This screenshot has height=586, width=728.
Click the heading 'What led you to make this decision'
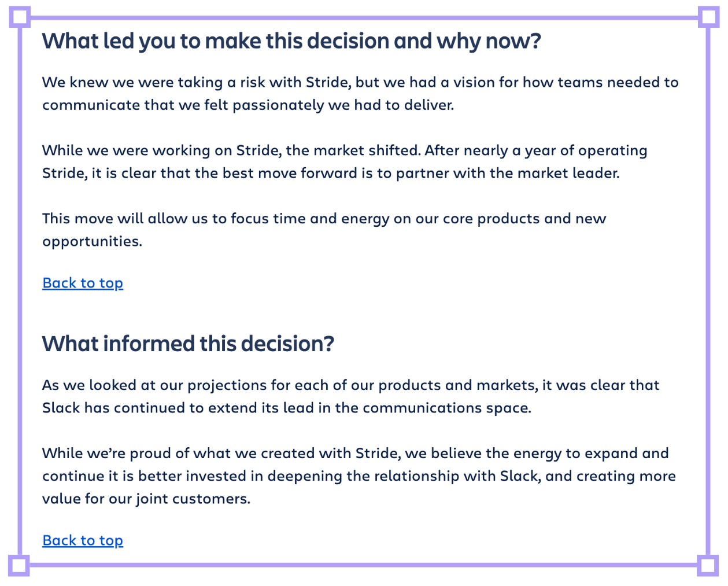[291, 41]
